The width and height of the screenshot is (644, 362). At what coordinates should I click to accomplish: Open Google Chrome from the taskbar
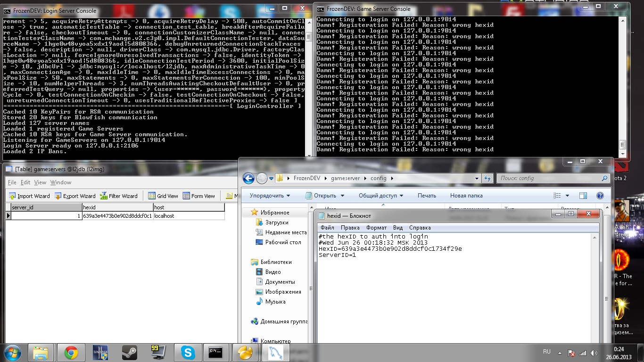coord(71,353)
